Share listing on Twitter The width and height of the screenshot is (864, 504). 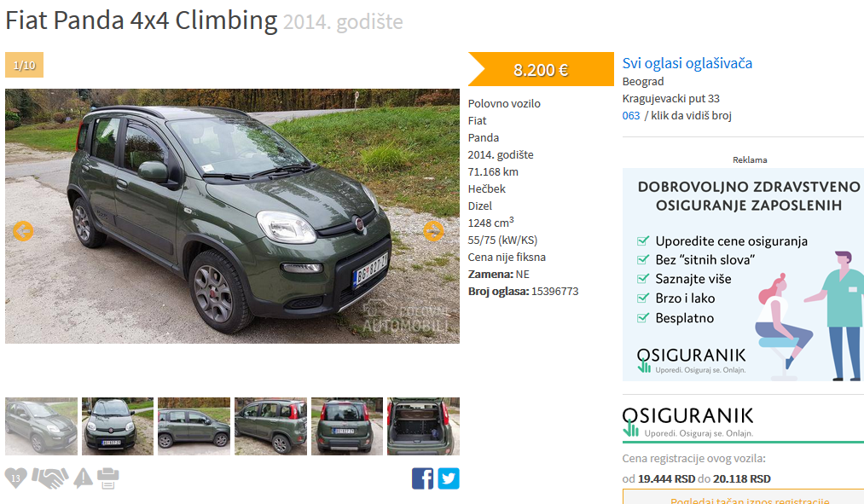[449, 478]
